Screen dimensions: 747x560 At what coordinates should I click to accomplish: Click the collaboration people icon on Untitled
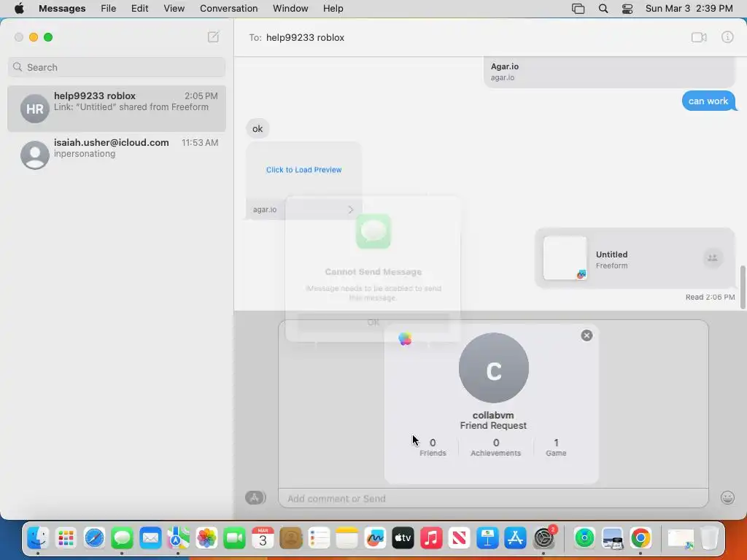click(712, 258)
